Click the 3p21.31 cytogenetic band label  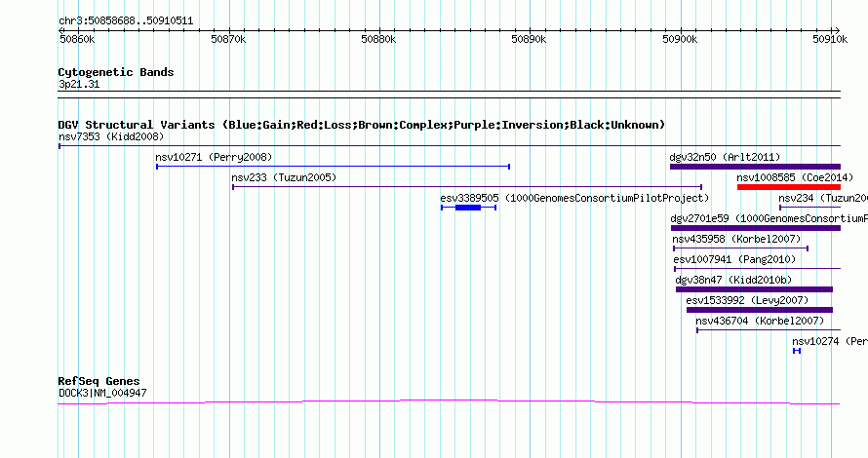79,84
